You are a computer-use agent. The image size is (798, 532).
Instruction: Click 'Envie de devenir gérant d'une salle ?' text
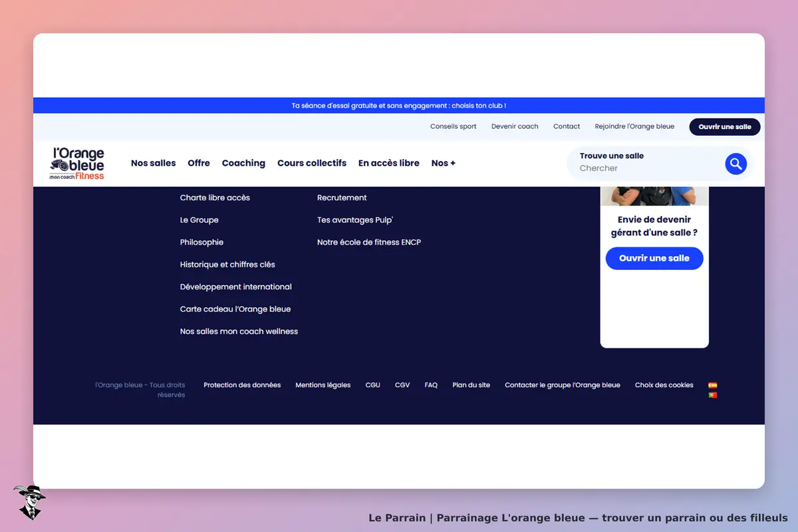pos(654,226)
